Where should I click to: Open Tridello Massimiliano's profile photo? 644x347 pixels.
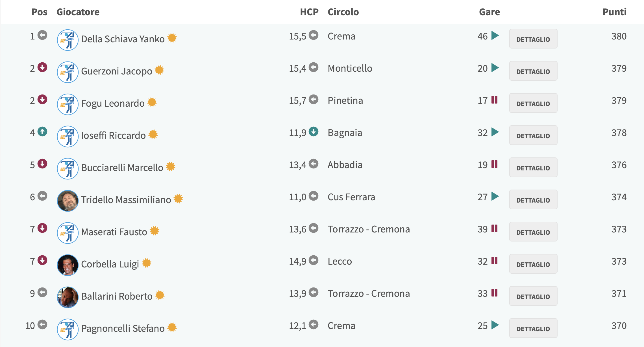click(68, 201)
